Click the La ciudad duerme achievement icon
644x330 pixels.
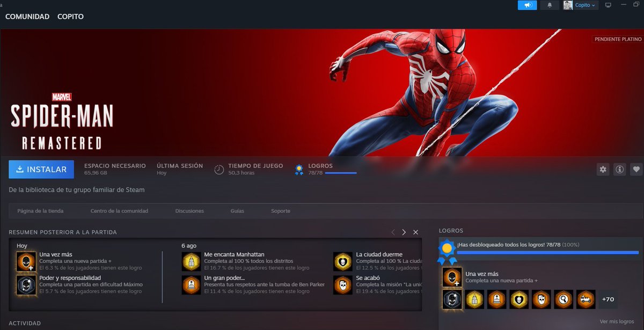[342, 261]
